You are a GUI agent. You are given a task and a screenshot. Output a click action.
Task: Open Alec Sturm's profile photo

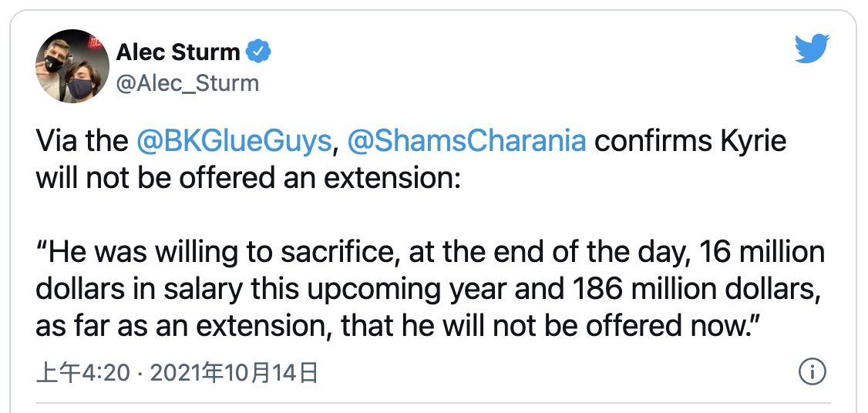pos(72,66)
